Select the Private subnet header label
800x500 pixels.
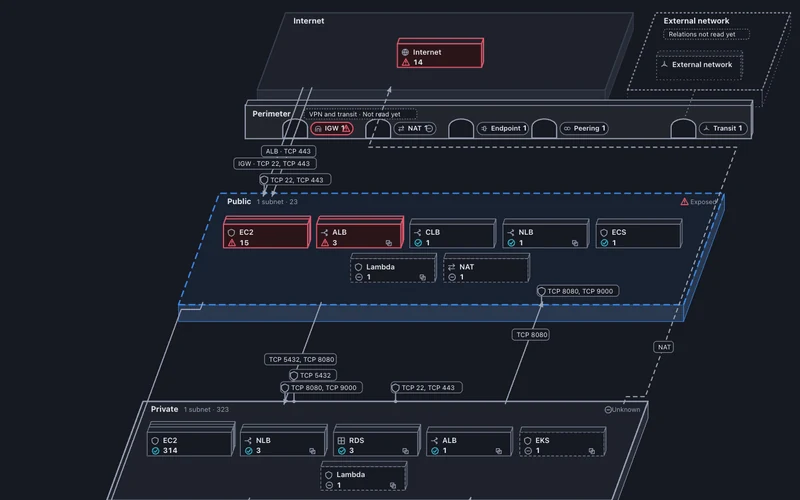[x=164, y=409]
